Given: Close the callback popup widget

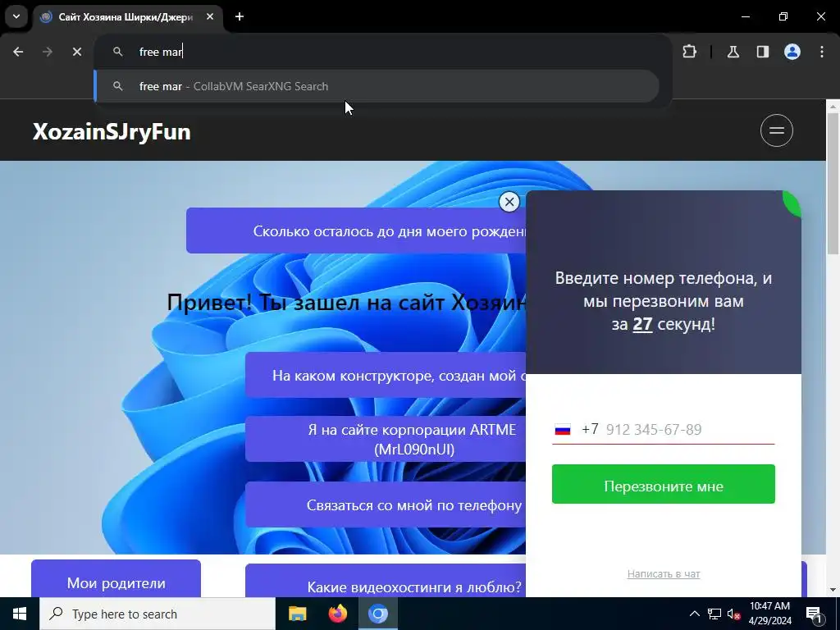Looking at the screenshot, I should pos(509,202).
